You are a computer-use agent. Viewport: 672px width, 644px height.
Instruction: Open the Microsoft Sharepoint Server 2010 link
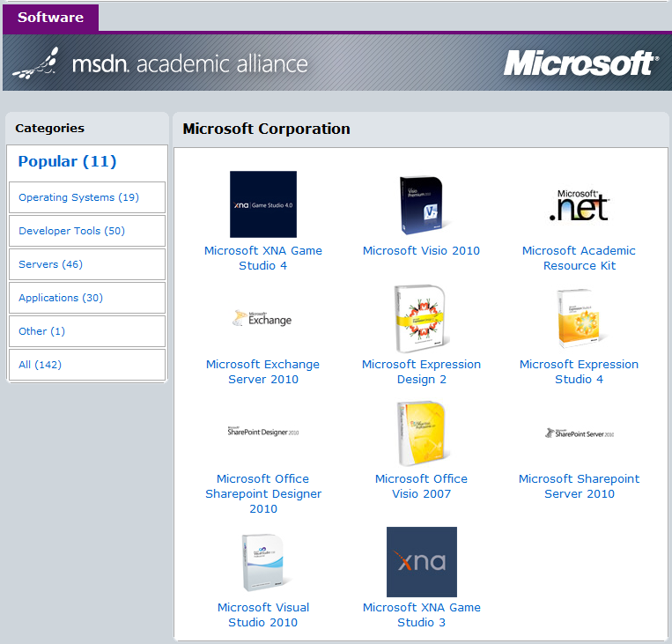click(x=579, y=486)
